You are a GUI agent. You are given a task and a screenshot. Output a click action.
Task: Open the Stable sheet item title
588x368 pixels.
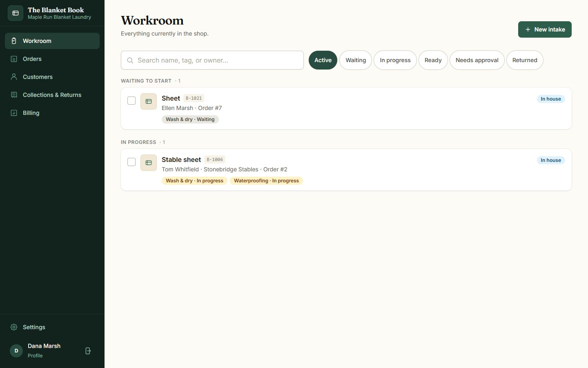[181, 159]
